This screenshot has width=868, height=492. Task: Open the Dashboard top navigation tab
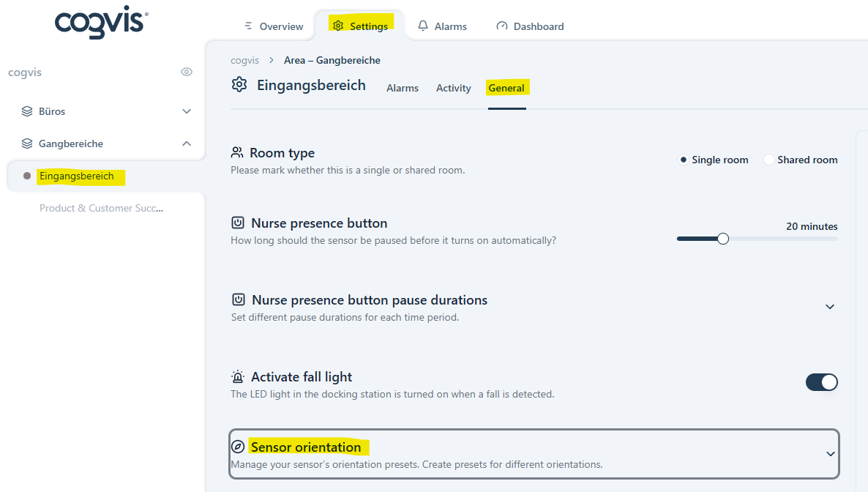click(x=530, y=26)
